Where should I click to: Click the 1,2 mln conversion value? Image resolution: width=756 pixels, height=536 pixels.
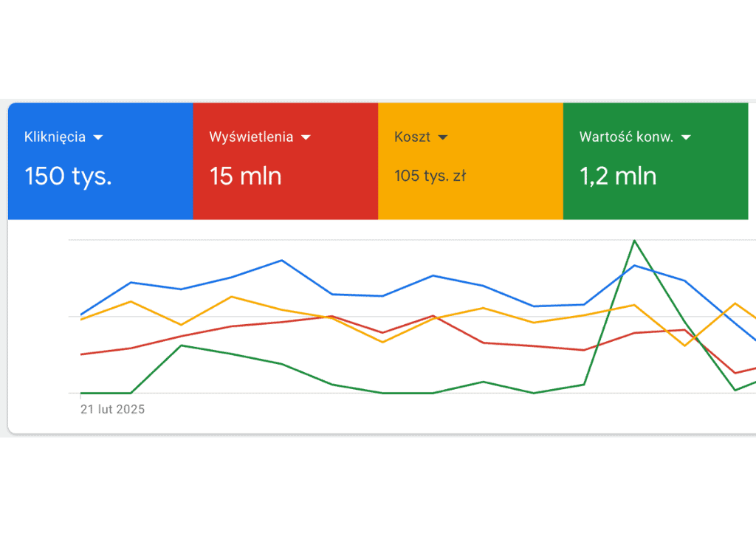pyautogui.click(x=618, y=176)
